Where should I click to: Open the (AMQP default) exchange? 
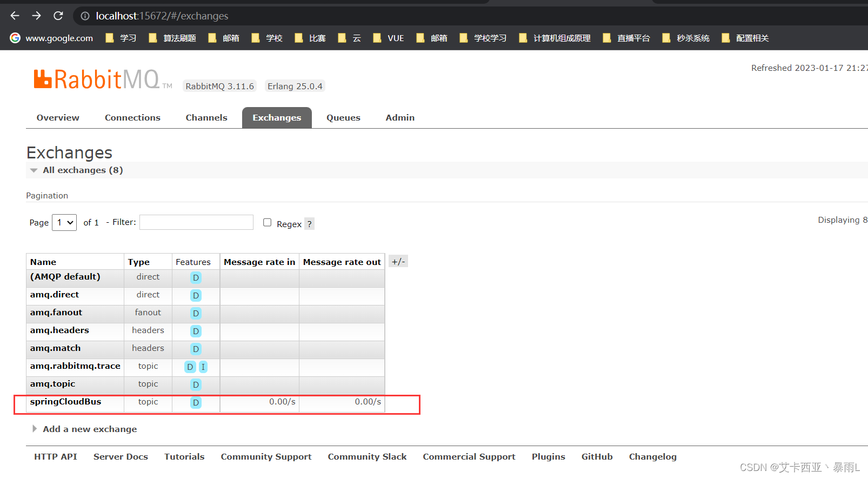(65, 276)
